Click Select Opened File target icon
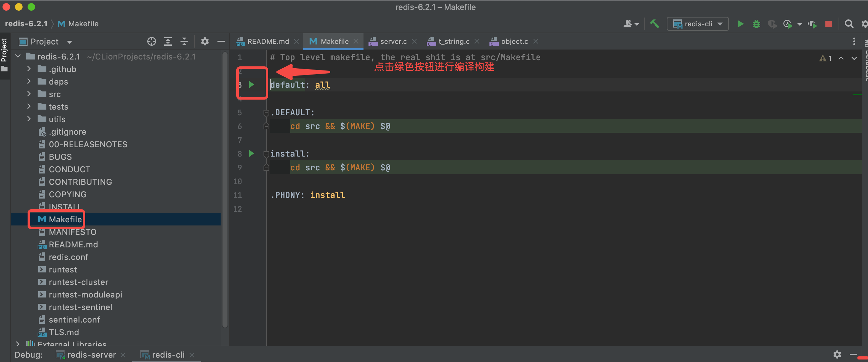Image resolution: width=868 pixels, height=362 pixels. pyautogui.click(x=152, y=41)
